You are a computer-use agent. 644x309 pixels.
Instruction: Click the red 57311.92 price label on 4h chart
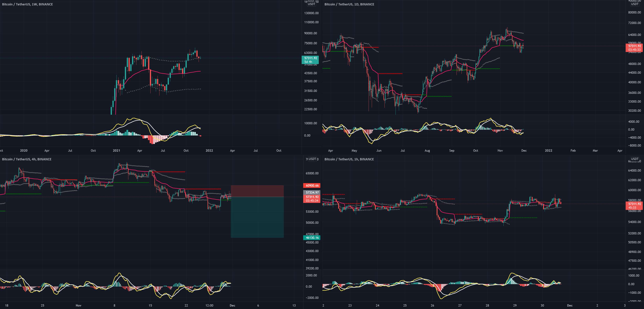coord(312,199)
